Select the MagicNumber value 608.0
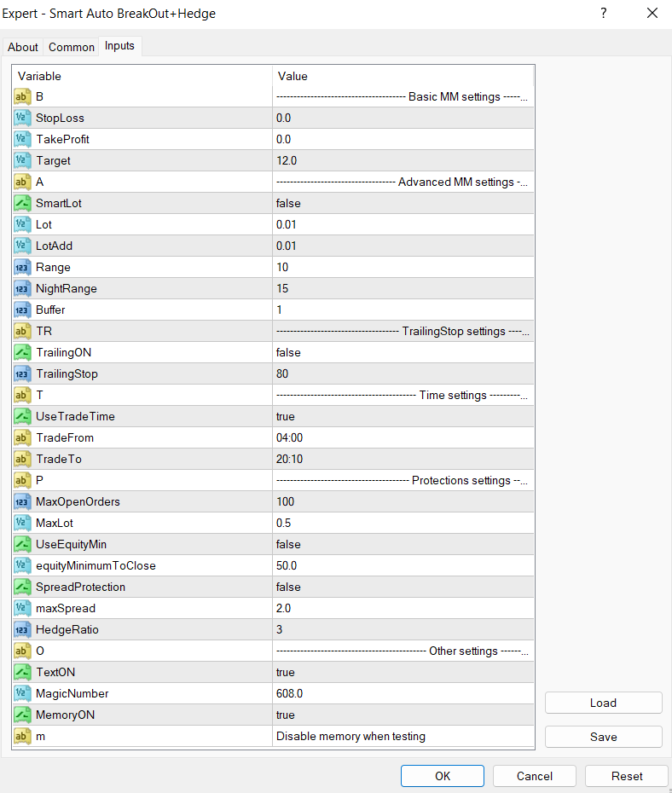The image size is (672, 793). pyautogui.click(x=403, y=693)
